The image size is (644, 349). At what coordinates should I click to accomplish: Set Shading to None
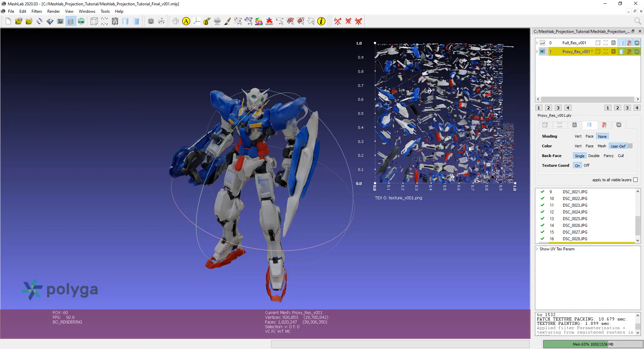(x=602, y=136)
